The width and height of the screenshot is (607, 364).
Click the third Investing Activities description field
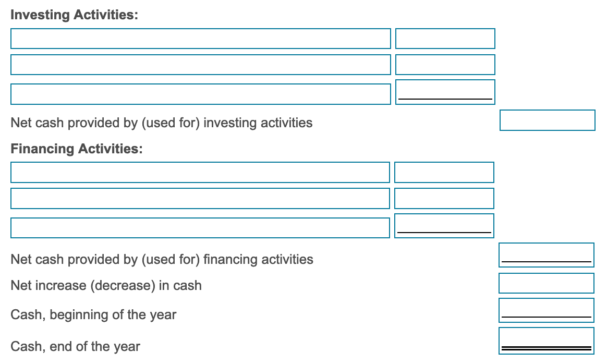click(201, 93)
